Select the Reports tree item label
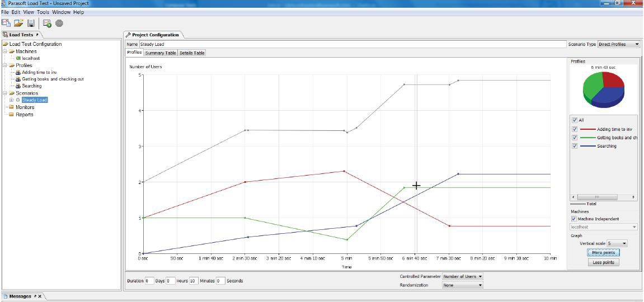 pyautogui.click(x=25, y=115)
